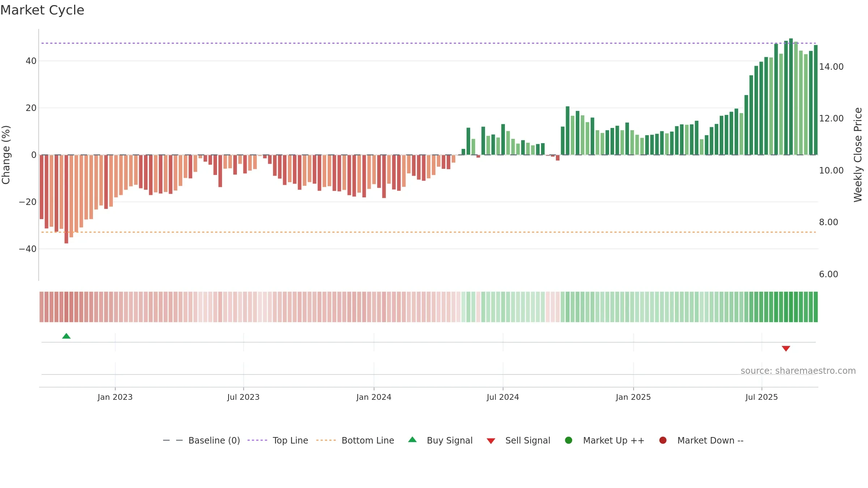Click the Top Line purple dotted legend icon
Viewport: 868px width, 488px height.
(x=257, y=440)
